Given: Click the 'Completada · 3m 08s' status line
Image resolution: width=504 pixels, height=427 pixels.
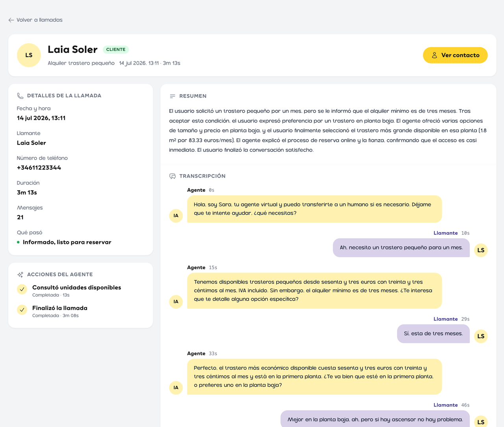Looking at the screenshot, I should [56, 316].
